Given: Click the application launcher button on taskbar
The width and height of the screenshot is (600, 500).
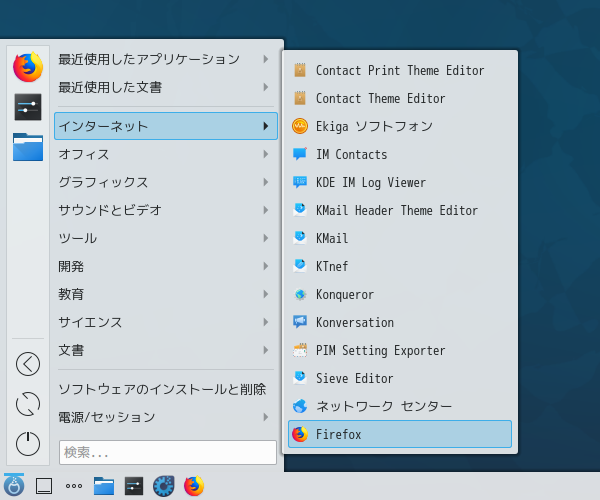Looking at the screenshot, I should tap(14, 485).
